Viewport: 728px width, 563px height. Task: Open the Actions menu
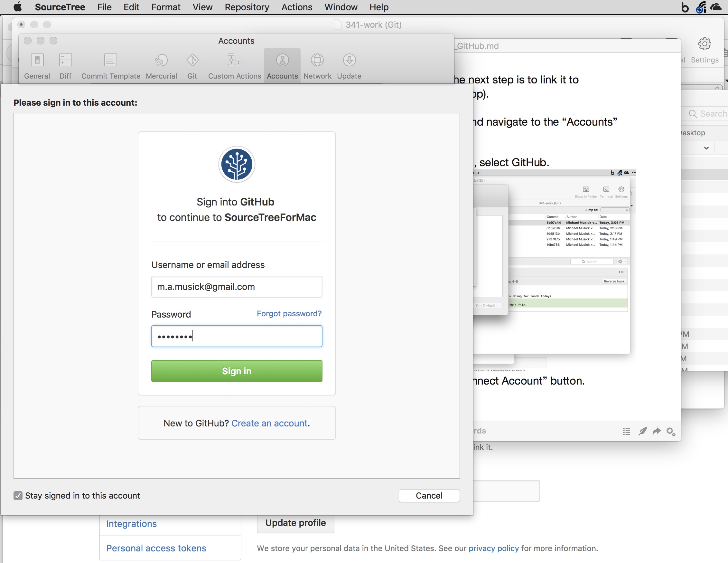[297, 7]
